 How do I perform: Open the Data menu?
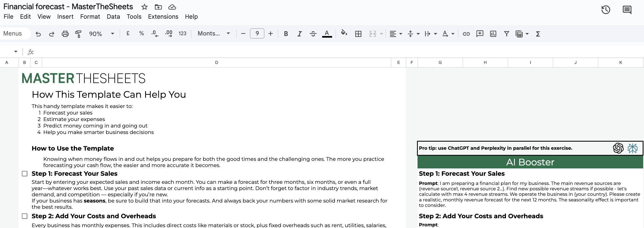click(113, 17)
